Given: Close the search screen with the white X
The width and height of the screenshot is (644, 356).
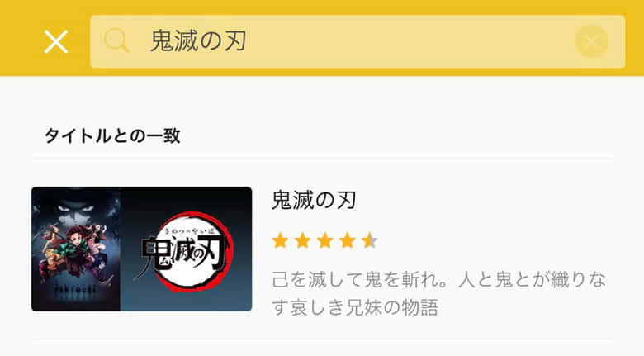Looking at the screenshot, I should click(x=56, y=41).
